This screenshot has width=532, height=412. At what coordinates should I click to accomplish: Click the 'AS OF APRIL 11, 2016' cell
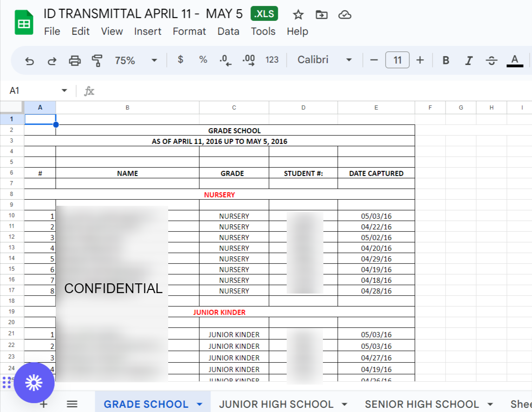click(x=219, y=141)
